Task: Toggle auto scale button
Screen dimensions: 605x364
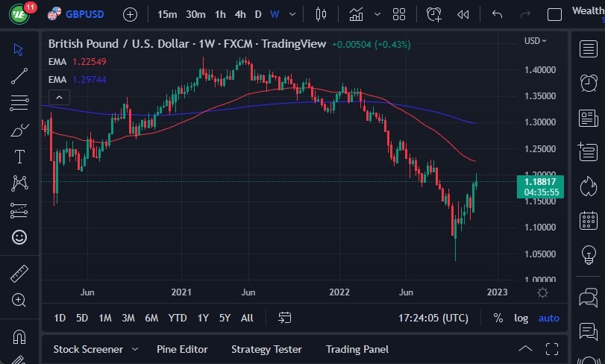Action: (548, 318)
